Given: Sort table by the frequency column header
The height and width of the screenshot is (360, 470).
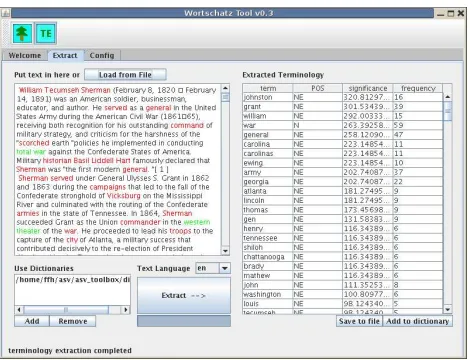Looking at the screenshot, I should (418, 88).
